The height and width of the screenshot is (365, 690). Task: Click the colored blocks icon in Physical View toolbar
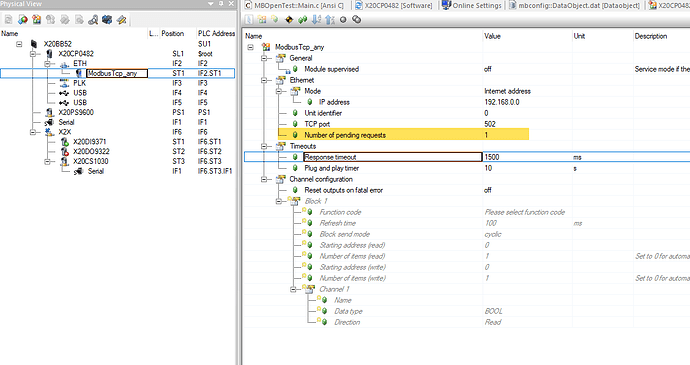click(x=37, y=20)
